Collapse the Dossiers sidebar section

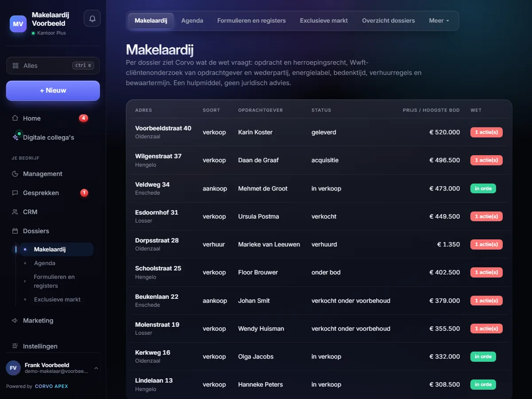click(53, 231)
